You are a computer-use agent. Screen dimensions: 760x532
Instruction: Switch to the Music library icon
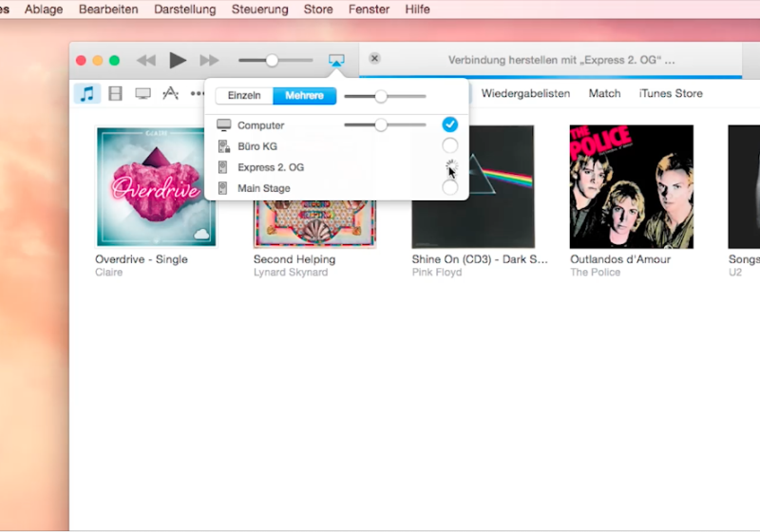click(87, 93)
